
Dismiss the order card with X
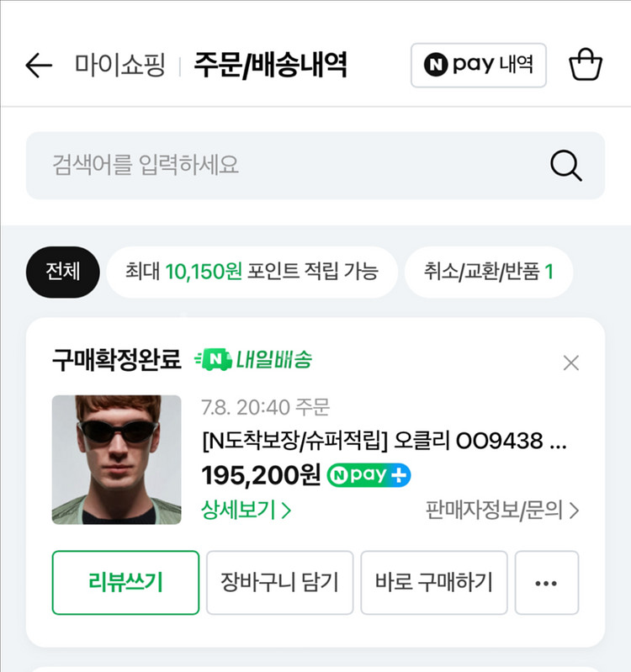pos(570,362)
